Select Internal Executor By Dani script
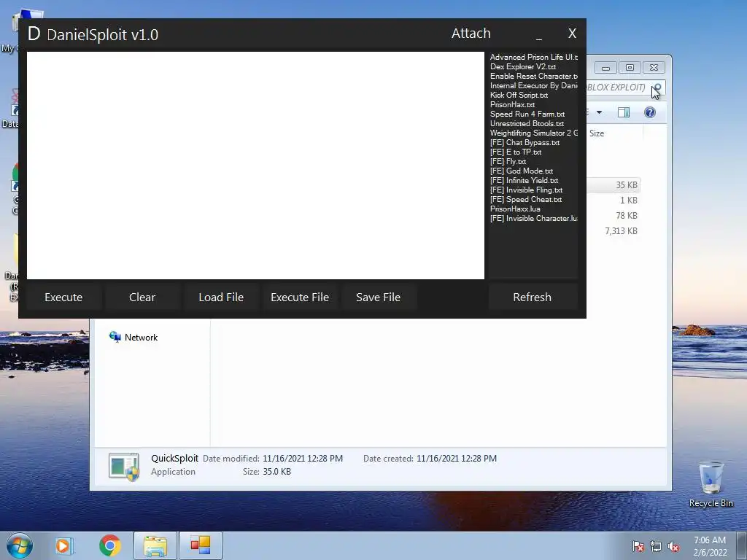Viewport: 747px width, 560px height. pos(533,86)
